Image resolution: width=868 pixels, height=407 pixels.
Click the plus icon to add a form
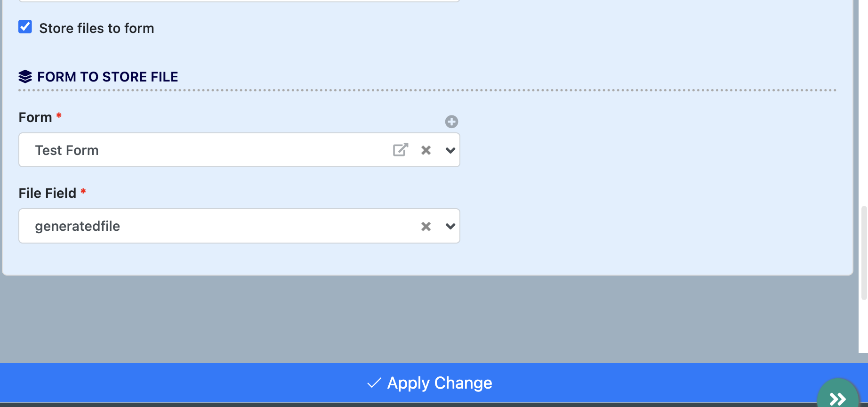451,122
